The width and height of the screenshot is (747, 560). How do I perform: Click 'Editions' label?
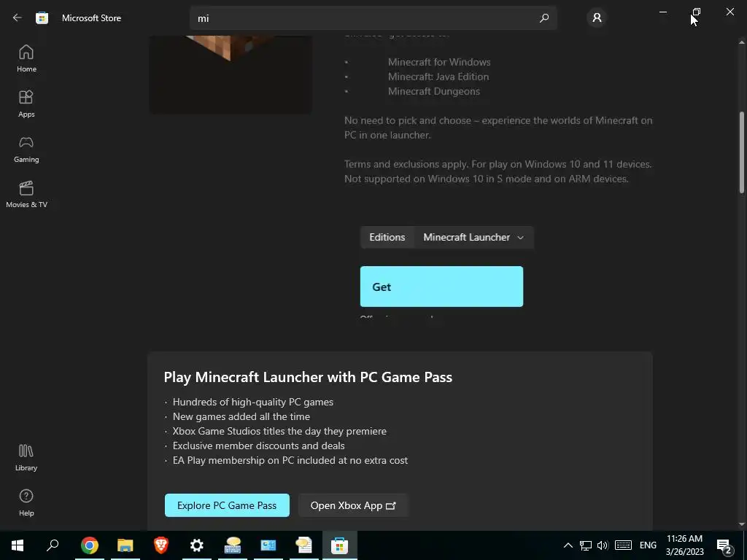point(387,237)
